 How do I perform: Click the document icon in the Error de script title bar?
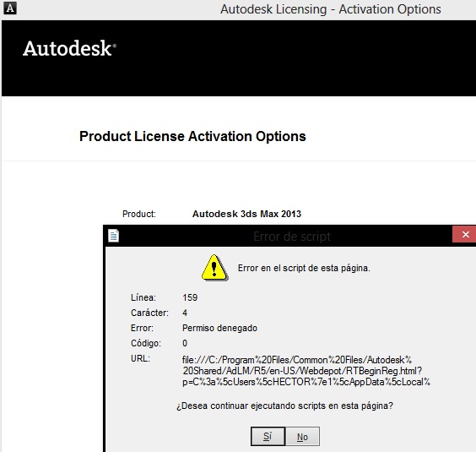pos(114,236)
